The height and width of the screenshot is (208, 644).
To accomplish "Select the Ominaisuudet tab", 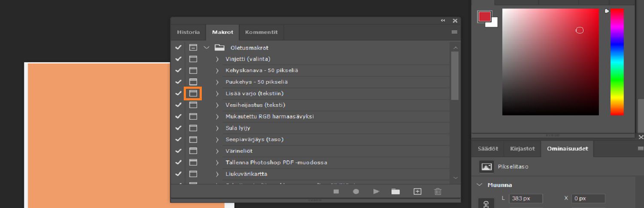I will click(x=567, y=148).
